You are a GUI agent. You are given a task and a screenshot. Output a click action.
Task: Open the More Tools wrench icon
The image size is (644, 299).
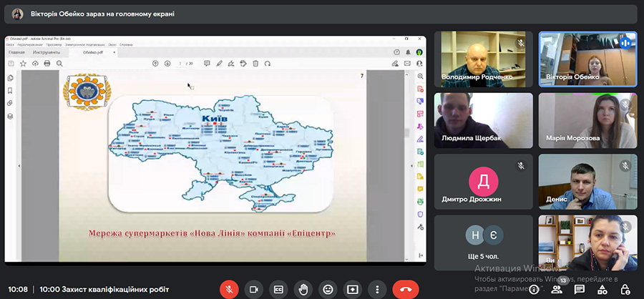tap(420, 227)
